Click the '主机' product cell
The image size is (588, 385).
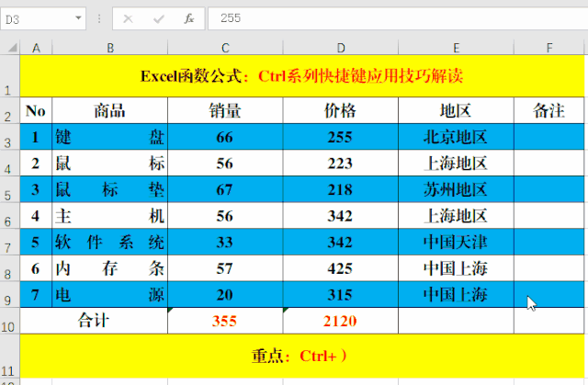point(110,216)
